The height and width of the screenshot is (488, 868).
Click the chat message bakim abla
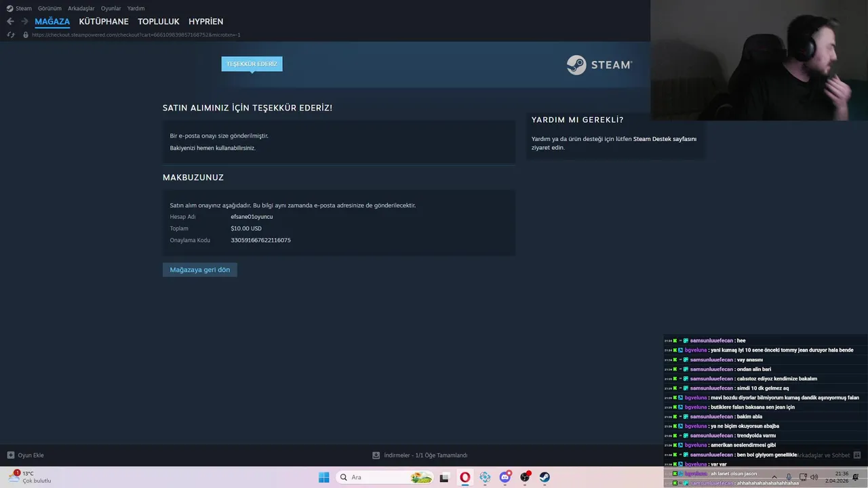click(x=749, y=417)
